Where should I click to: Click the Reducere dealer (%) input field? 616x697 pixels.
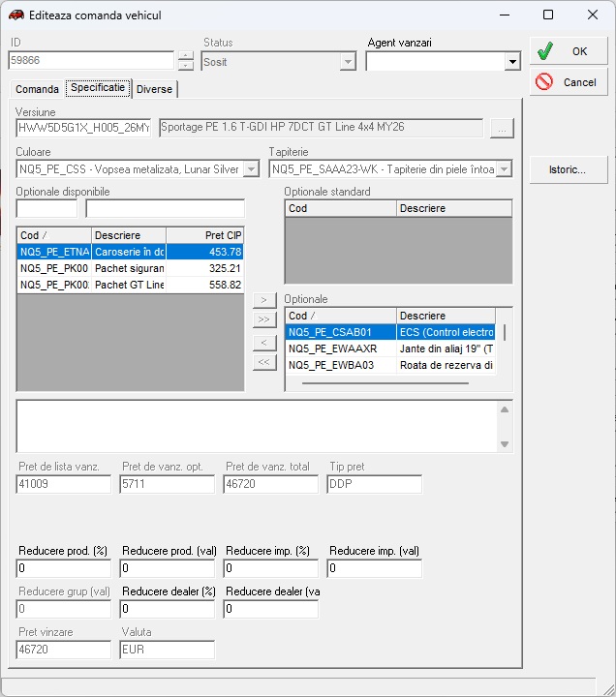pos(169,610)
